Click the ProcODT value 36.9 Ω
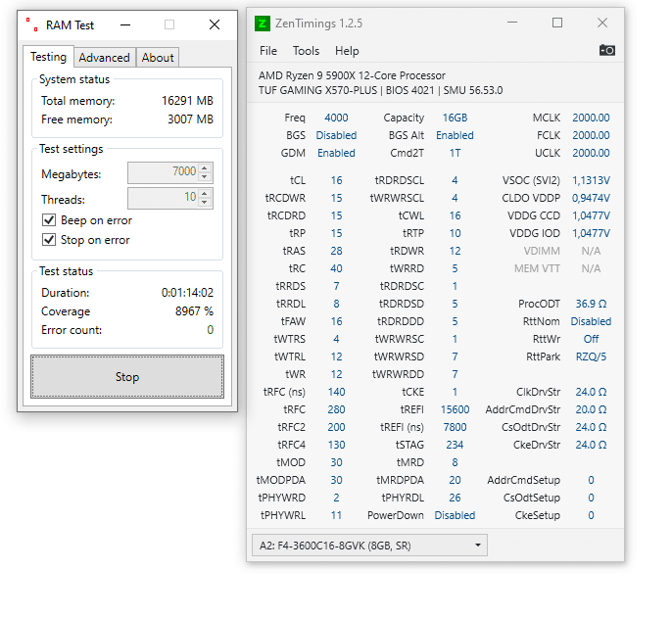The image size is (672, 618). 591,304
